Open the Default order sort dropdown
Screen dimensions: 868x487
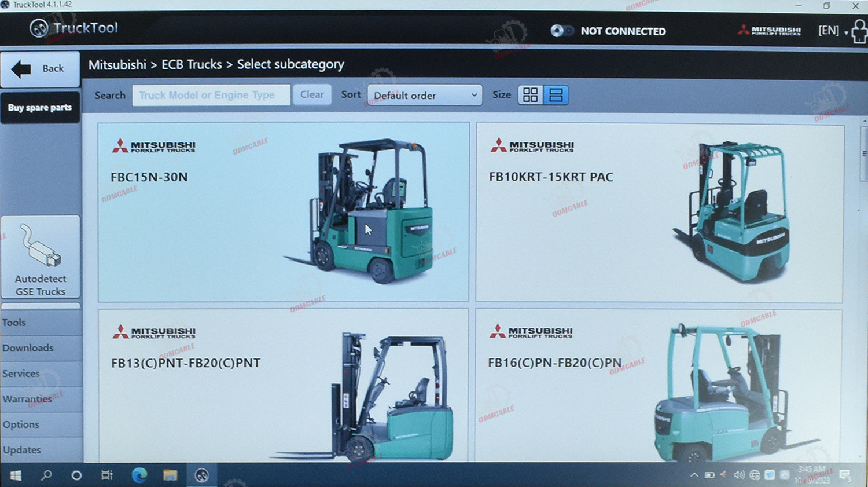coord(425,95)
